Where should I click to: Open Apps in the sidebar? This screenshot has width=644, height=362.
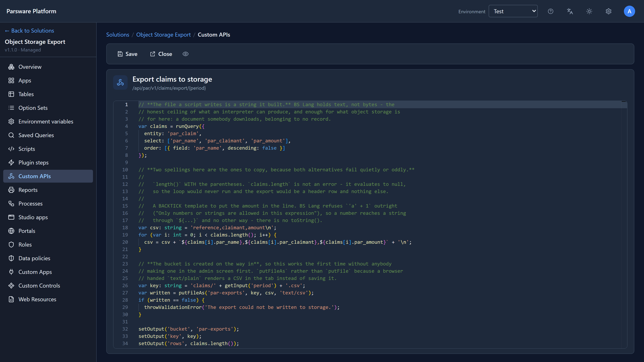pyautogui.click(x=48, y=80)
